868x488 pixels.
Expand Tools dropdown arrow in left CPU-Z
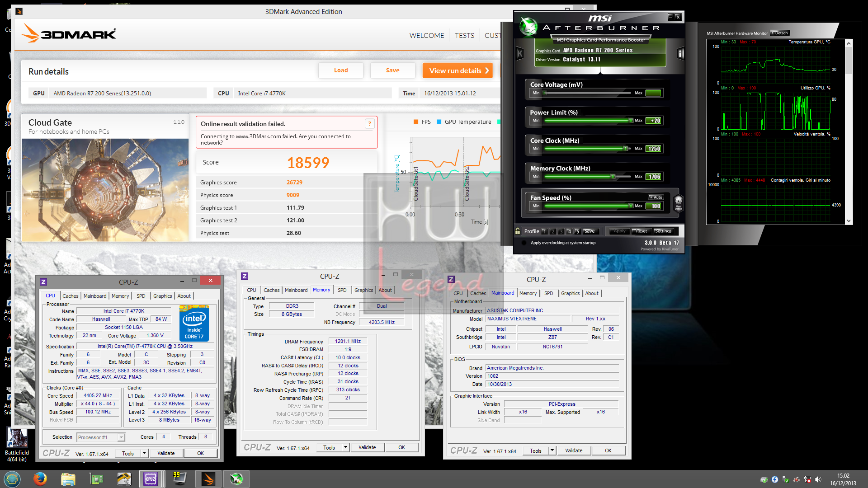coord(144,453)
